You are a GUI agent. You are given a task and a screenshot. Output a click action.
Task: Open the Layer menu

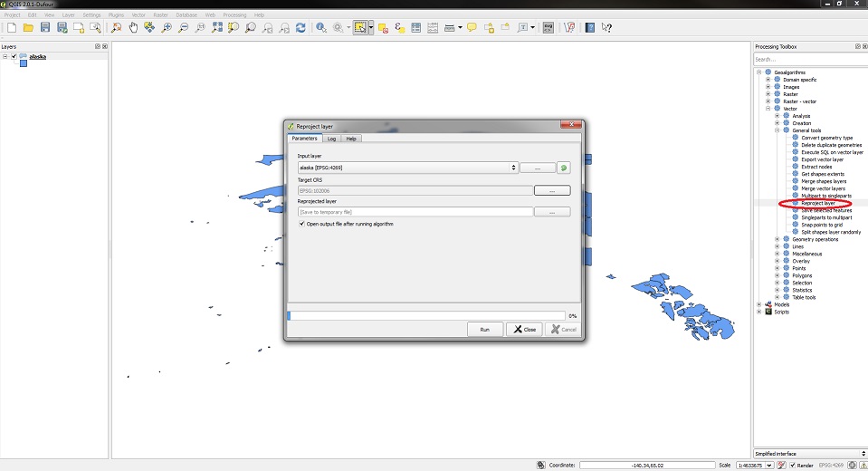tap(68, 15)
